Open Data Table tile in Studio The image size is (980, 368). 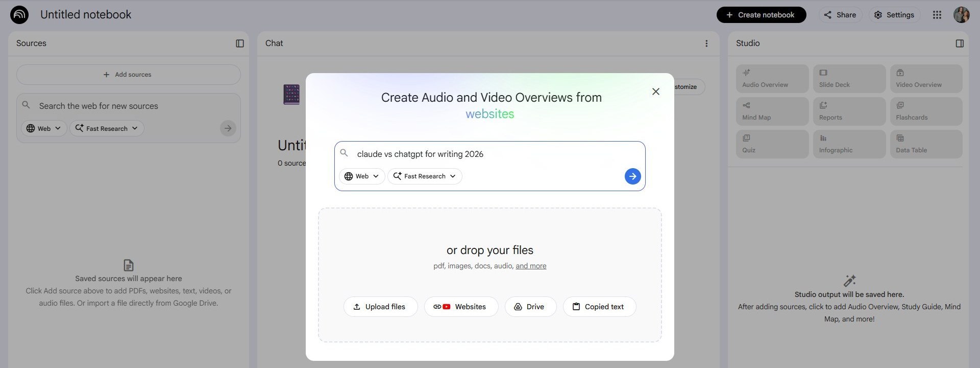click(x=926, y=144)
